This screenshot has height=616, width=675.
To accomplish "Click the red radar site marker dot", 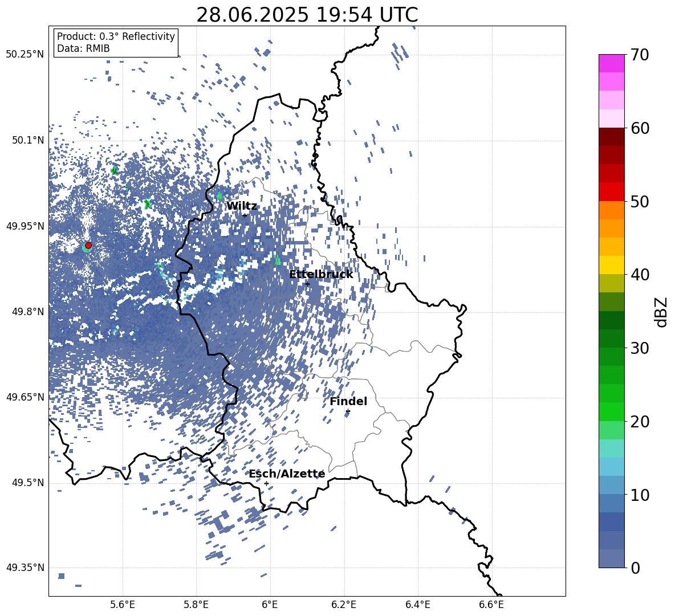I will point(88,246).
